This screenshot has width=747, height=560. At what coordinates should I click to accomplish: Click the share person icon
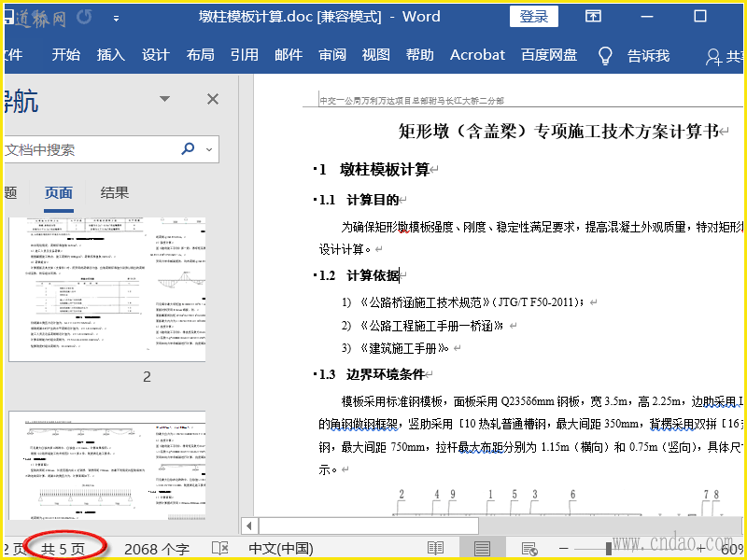point(714,56)
